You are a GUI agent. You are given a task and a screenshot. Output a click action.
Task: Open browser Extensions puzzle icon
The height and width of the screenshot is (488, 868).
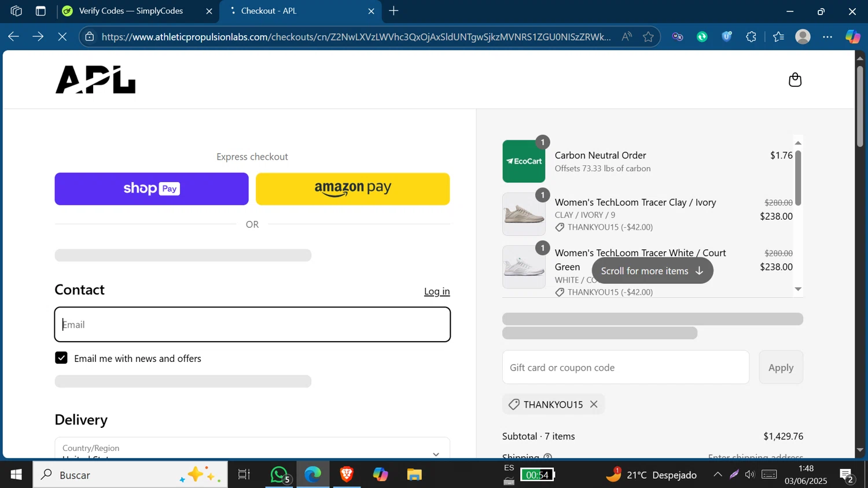coord(751,37)
